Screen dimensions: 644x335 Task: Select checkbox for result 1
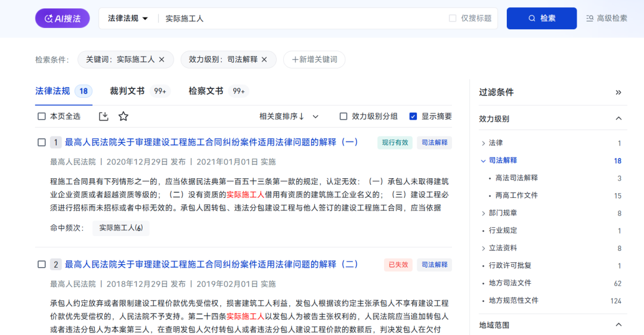42,142
